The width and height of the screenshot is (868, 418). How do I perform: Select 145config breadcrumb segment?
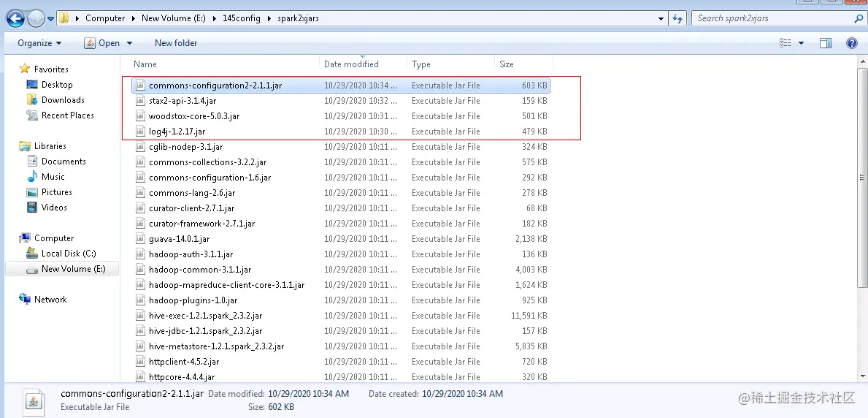[x=242, y=18]
